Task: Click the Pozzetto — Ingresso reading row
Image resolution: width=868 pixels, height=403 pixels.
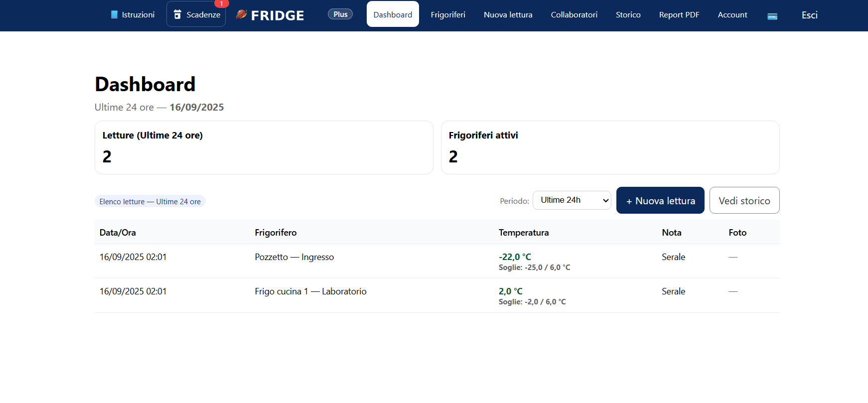Action: (294, 257)
